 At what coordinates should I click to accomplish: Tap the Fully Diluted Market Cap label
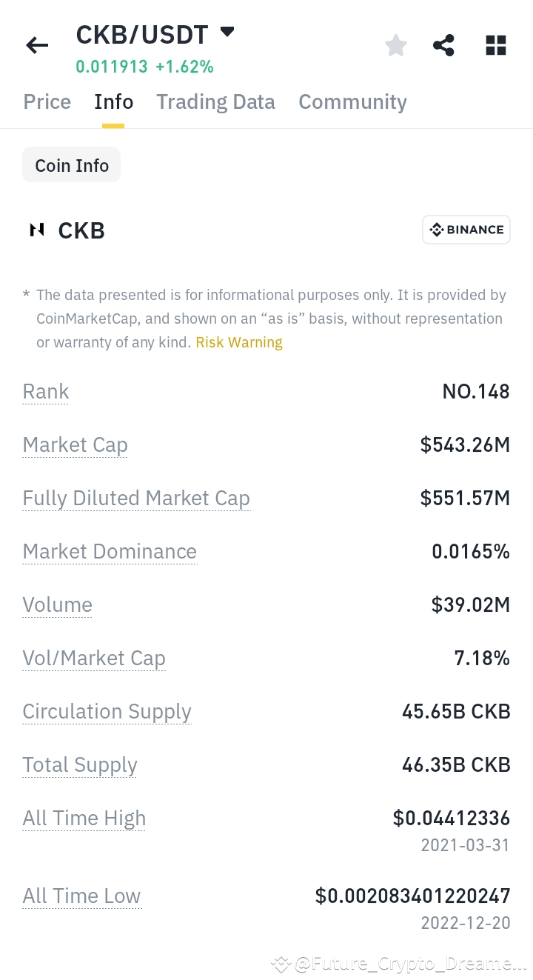point(136,499)
